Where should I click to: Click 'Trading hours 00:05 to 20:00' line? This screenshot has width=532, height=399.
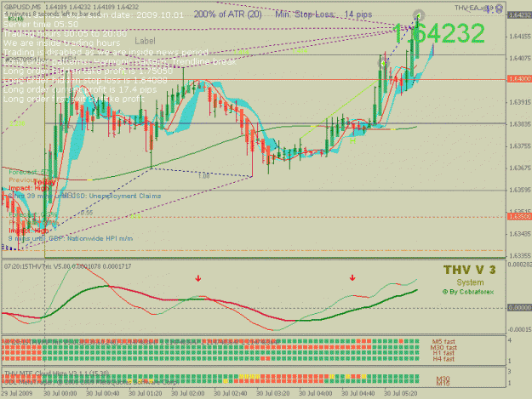pos(66,33)
